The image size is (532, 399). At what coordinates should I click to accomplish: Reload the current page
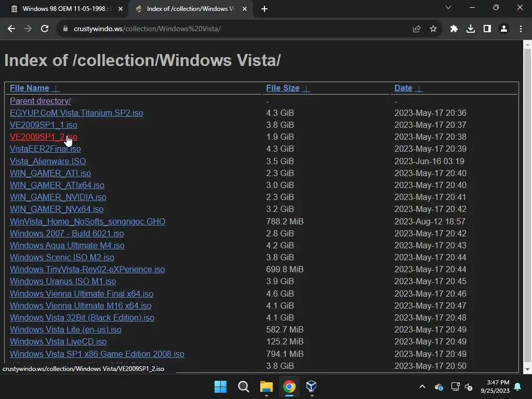[45, 29]
